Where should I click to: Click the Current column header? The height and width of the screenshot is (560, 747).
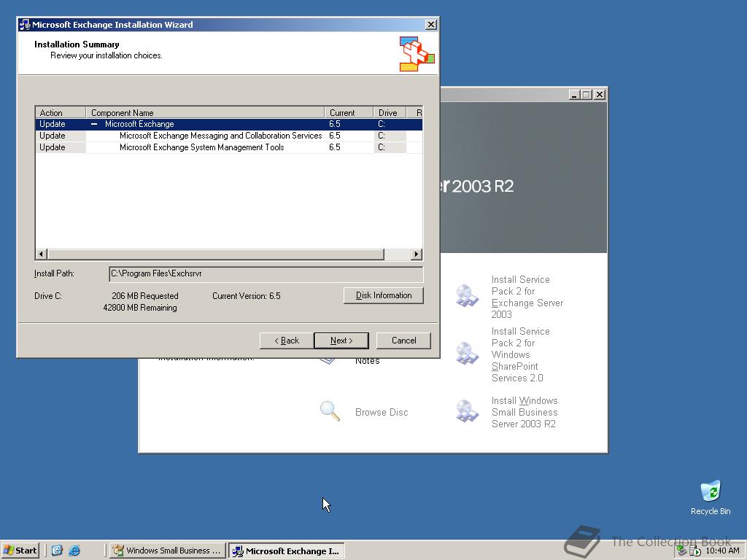349,112
